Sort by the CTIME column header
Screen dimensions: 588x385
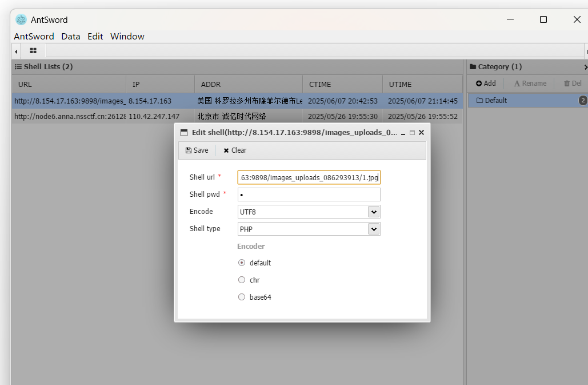(x=343, y=85)
